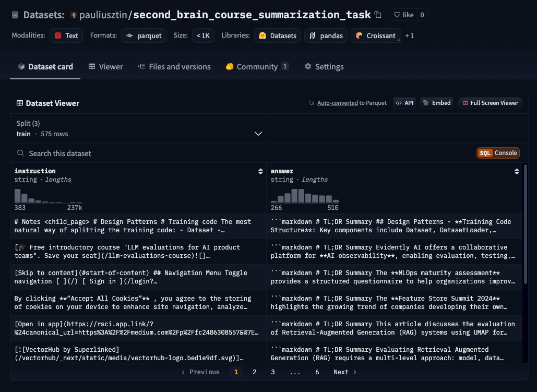Click the answer lengths histogram
This screenshot has height=392, width=537.
304,196
